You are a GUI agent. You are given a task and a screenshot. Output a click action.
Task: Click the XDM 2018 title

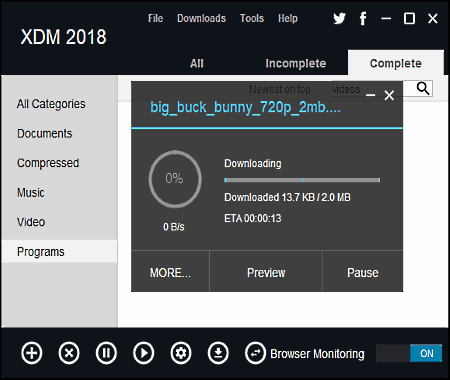pyautogui.click(x=64, y=37)
